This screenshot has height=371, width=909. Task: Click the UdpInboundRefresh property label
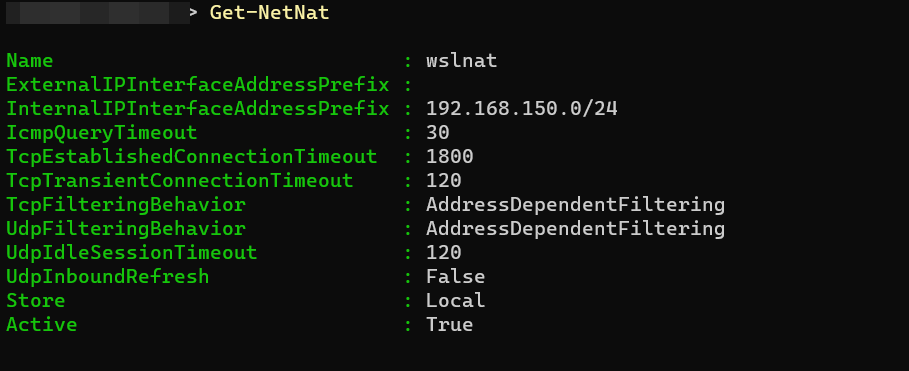pyautogui.click(x=108, y=277)
